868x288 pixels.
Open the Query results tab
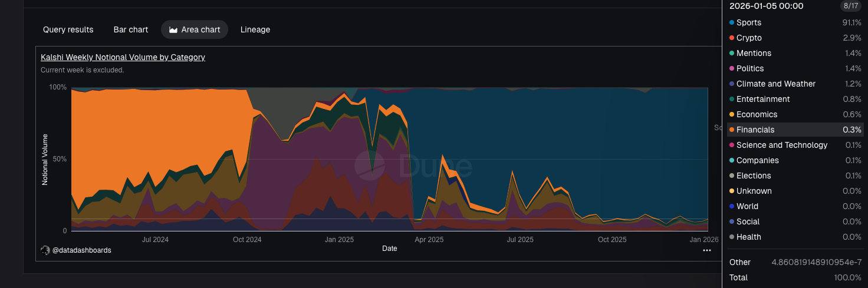(x=68, y=29)
